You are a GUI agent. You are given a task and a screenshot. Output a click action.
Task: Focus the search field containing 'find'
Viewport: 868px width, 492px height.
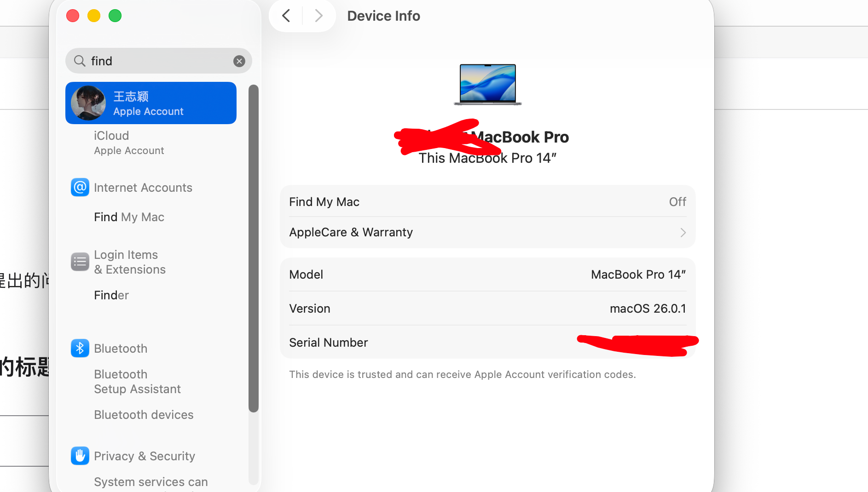[159, 61]
